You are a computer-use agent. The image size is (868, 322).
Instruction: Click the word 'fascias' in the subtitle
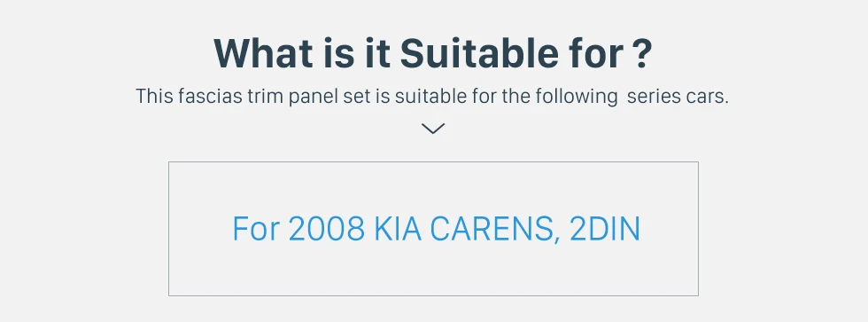tap(211, 97)
